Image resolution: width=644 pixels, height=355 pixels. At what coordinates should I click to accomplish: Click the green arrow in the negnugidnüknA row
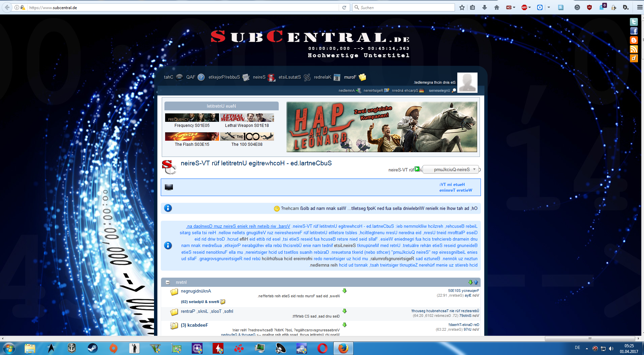point(344,291)
